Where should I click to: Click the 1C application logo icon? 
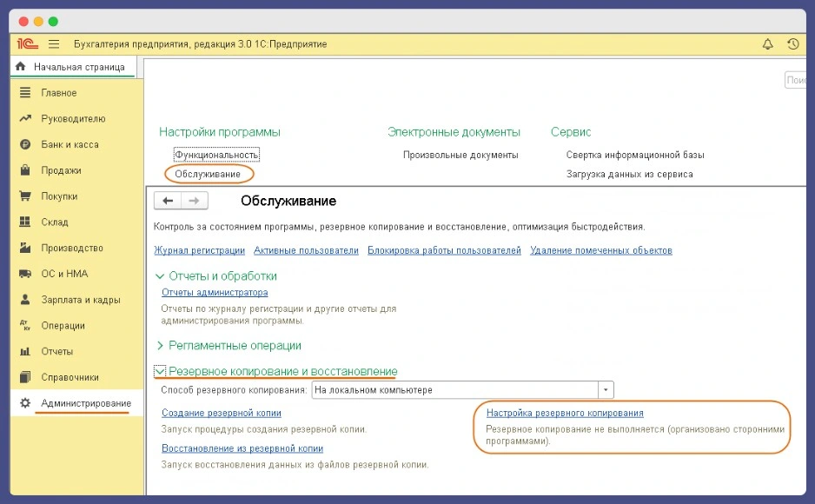point(26,44)
